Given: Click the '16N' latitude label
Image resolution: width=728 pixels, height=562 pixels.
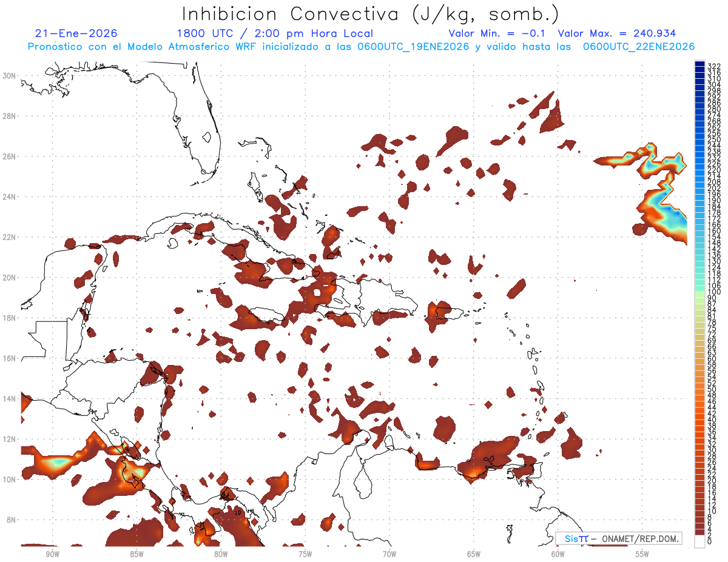Looking at the screenshot, I should click(10, 358).
